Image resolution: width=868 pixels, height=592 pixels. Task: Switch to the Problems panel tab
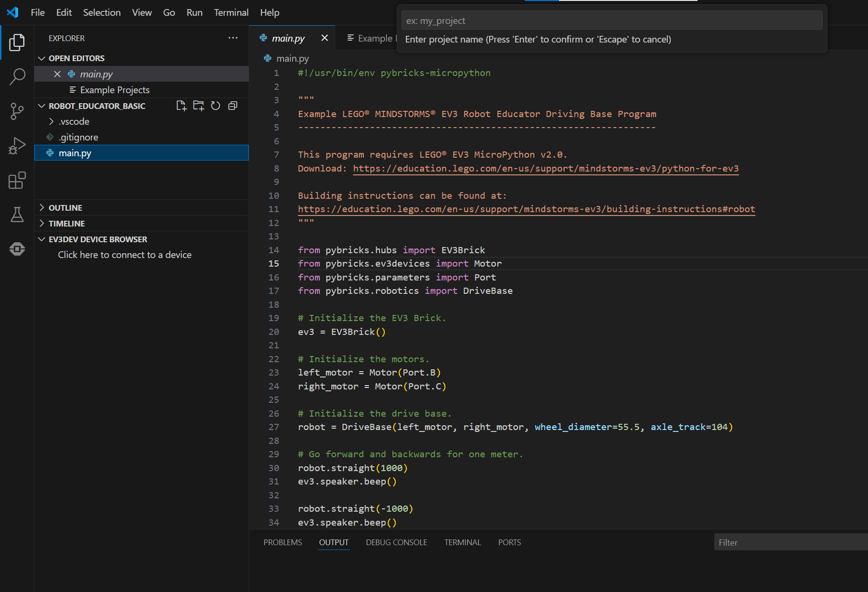tap(283, 542)
